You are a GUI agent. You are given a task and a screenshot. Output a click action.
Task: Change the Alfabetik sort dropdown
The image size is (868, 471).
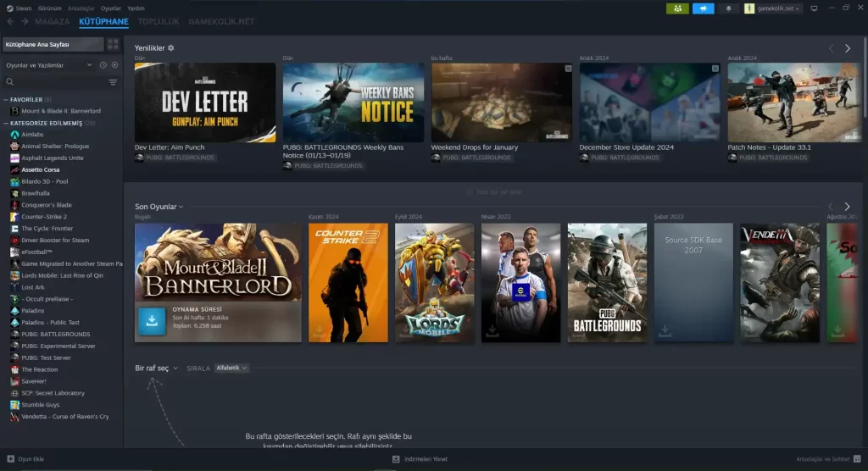[x=231, y=368]
